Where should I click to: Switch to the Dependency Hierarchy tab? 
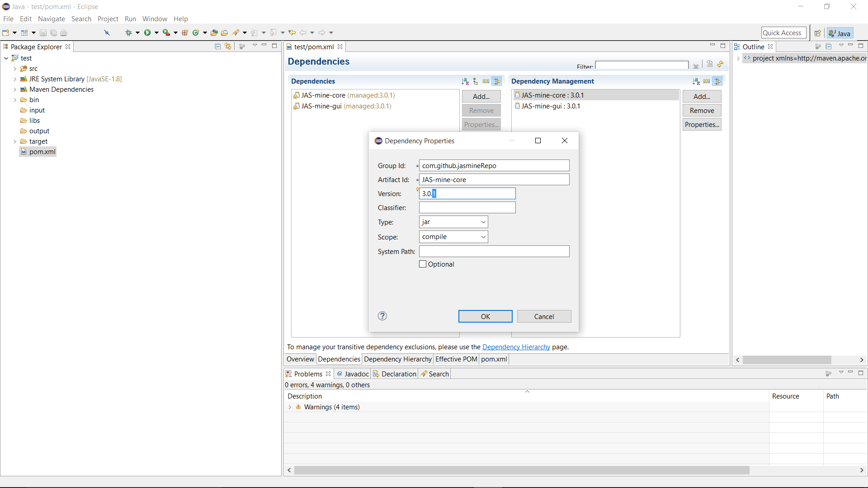tap(397, 359)
